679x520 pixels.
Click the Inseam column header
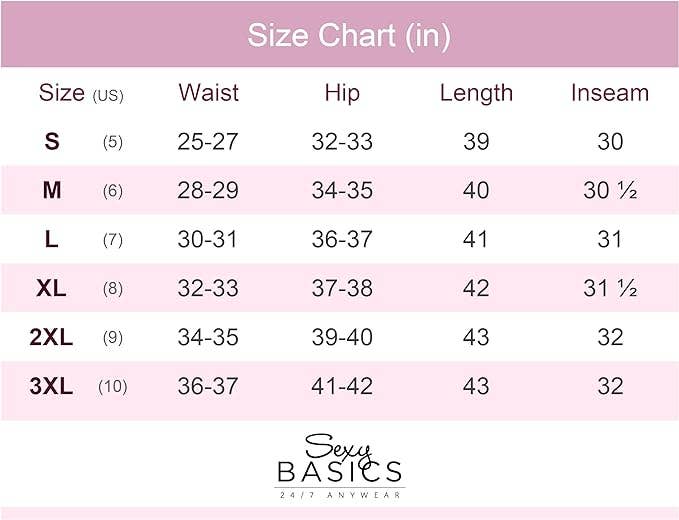[x=609, y=93]
